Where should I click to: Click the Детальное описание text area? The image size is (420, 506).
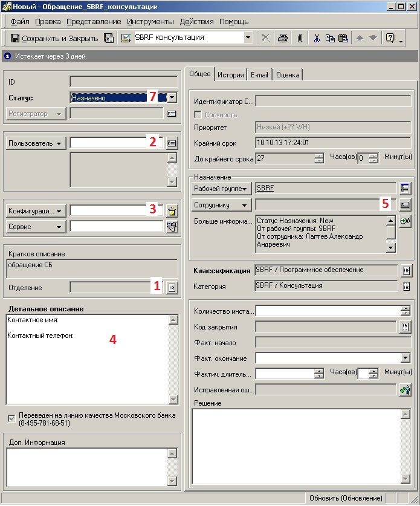click(88, 360)
